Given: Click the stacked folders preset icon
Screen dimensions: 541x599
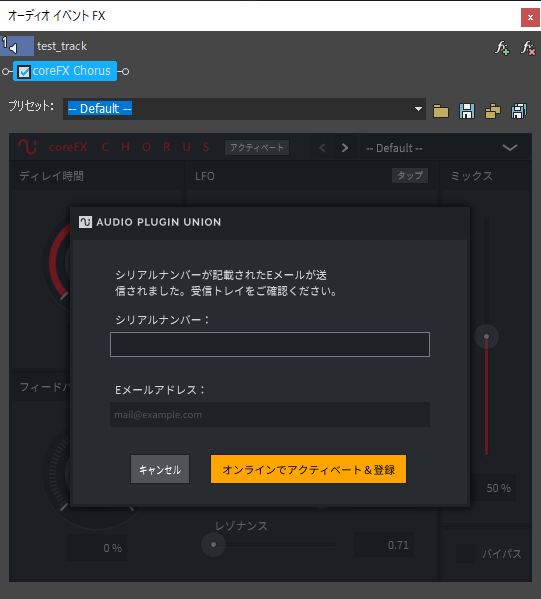Looking at the screenshot, I should 493,111.
